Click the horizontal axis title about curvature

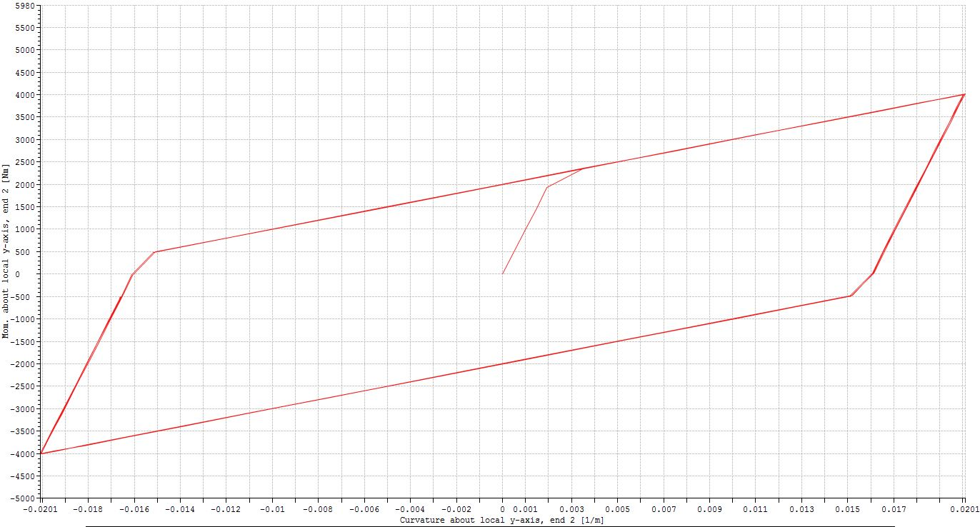(x=502, y=520)
